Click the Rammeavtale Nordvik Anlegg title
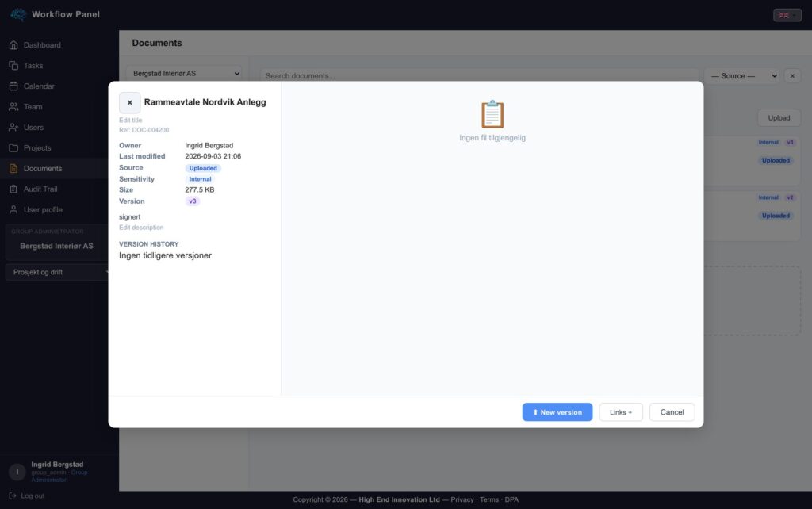Screen dimensions: 812x509 (x=205, y=102)
